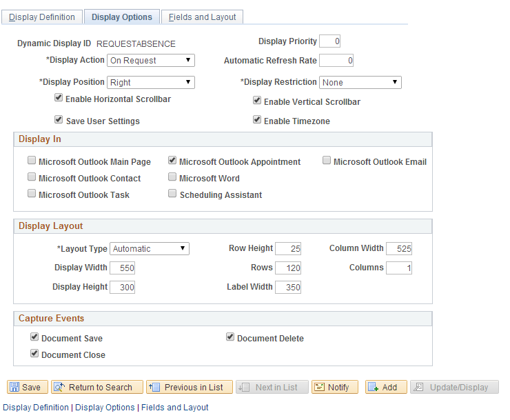Click the Notify envelope icon
This screenshot has height=420, width=510.
[x=320, y=387]
